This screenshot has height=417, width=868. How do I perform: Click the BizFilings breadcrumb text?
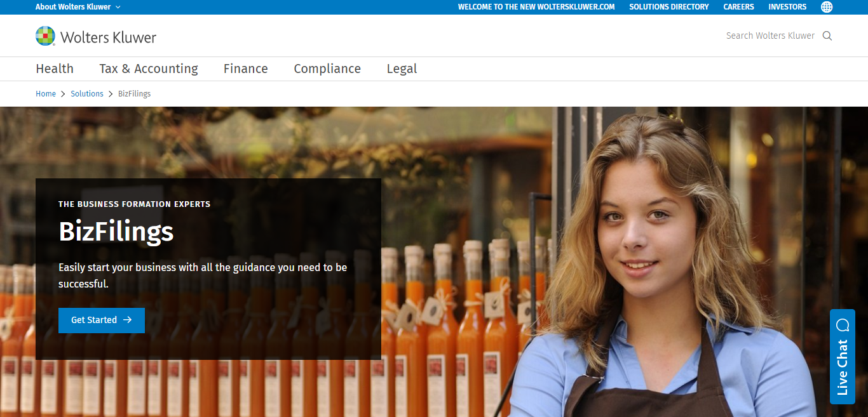coord(135,94)
